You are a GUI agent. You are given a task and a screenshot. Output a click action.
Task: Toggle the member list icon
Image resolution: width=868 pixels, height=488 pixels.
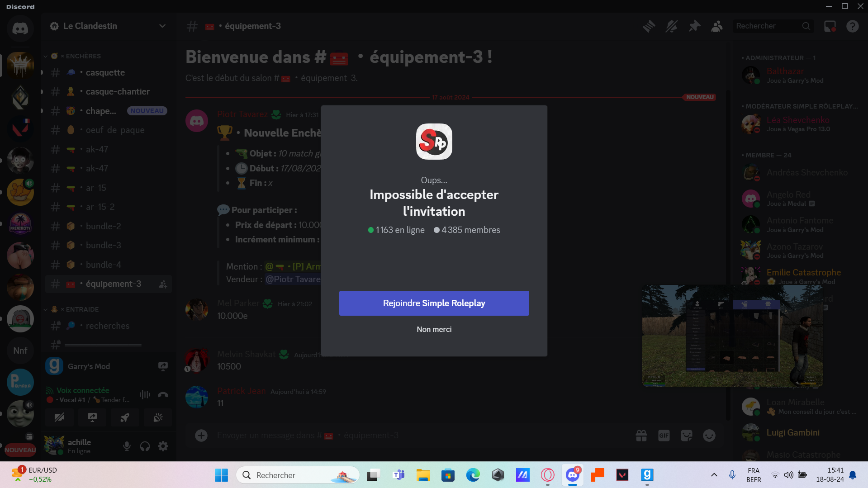pyautogui.click(x=717, y=26)
